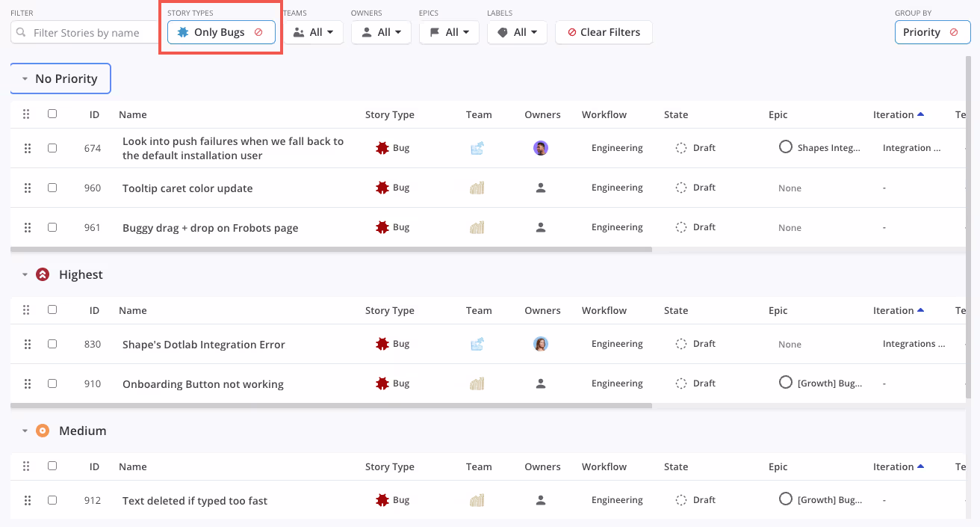980x527 pixels.
Task: Click unassigned owner icon on story 960
Action: tap(541, 188)
